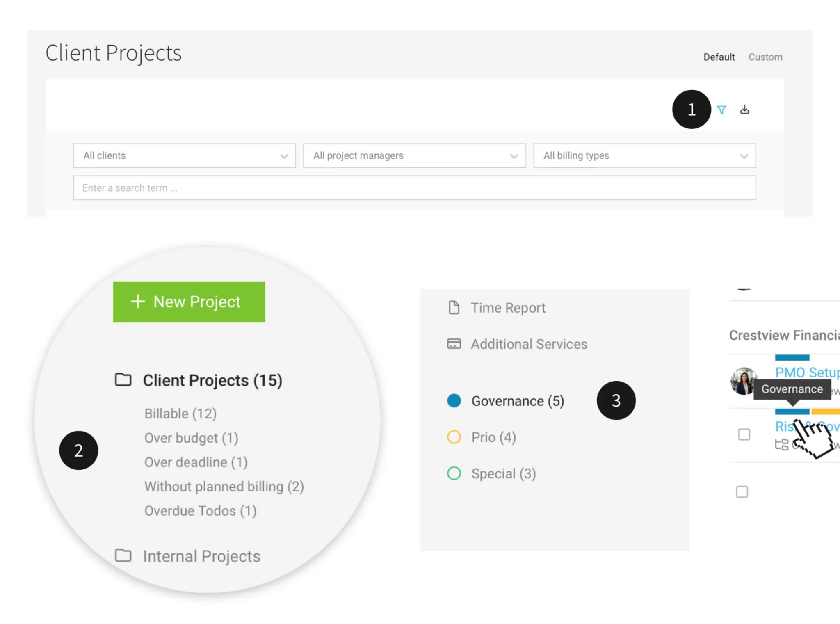Check the bottom empty row checkbox

click(742, 491)
